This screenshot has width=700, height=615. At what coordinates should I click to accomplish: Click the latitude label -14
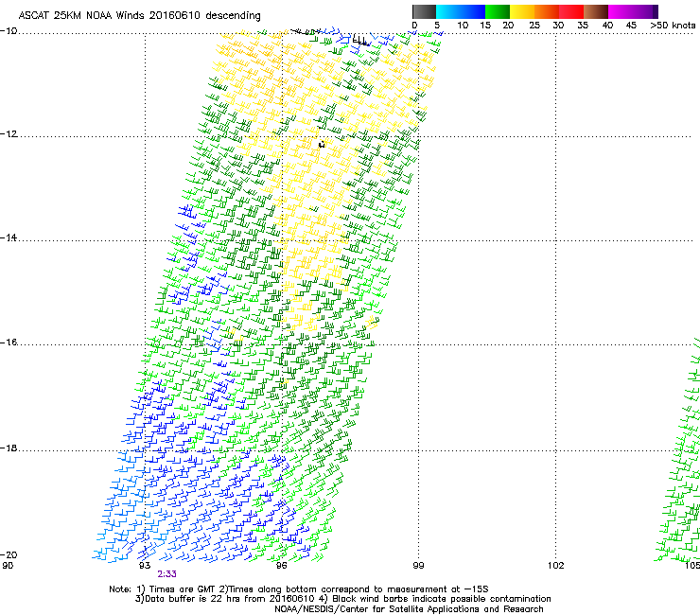pos(9,237)
